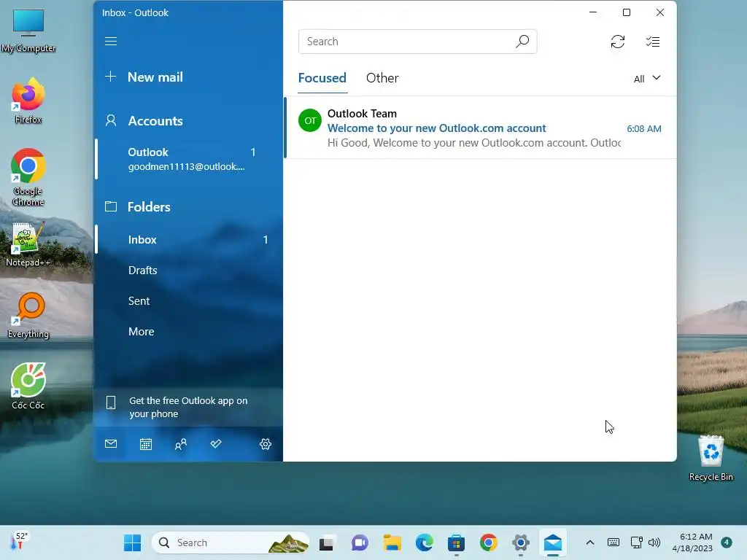Image resolution: width=747 pixels, height=560 pixels.
Task: Click the magnifier in Outlook search box
Action: click(x=522, y=42)
